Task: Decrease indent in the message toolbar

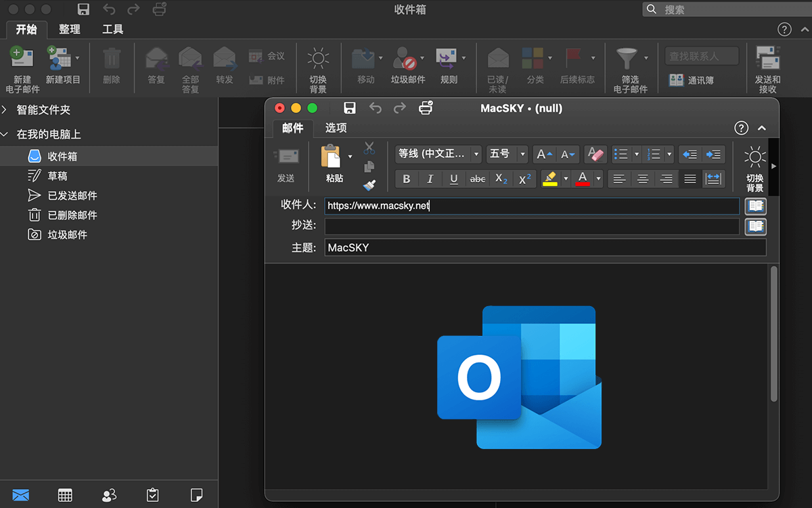Action: point(690,154)
